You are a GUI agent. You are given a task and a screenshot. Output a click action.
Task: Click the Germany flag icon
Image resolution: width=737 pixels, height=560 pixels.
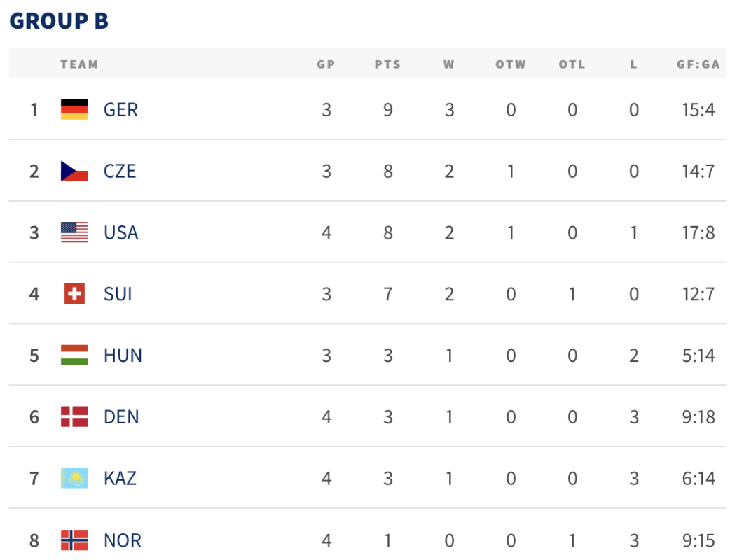coord(74,109)
